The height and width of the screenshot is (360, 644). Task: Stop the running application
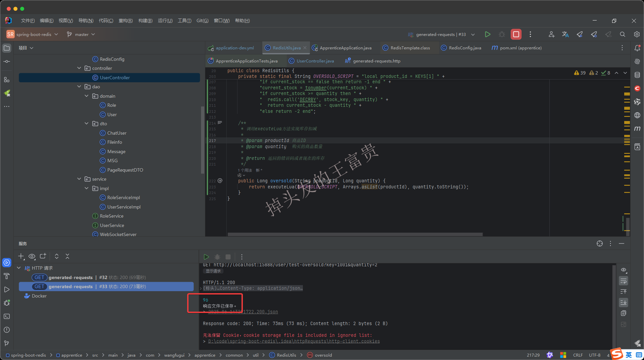(x=516, y=34)
